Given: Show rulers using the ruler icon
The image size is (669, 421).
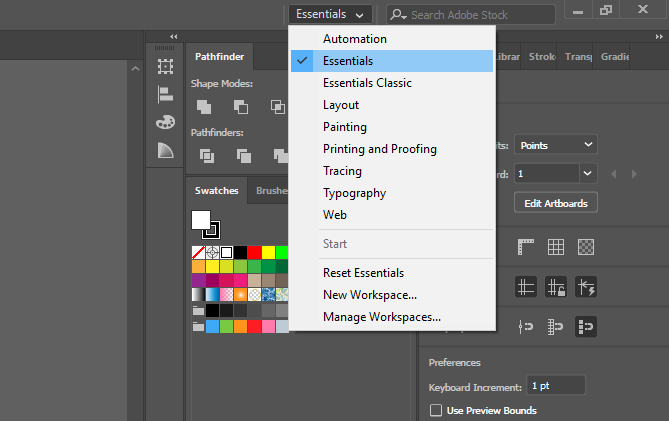Looking at the screenshot, I should point(527,246).
